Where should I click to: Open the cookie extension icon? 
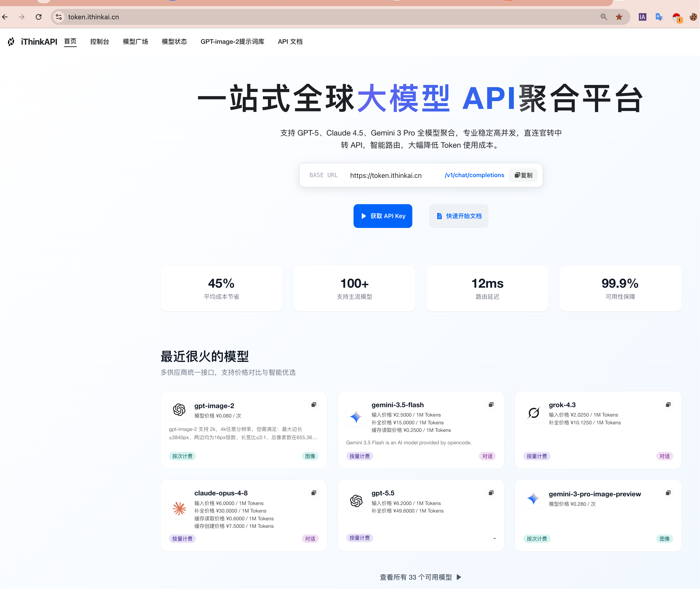(693, 17)
